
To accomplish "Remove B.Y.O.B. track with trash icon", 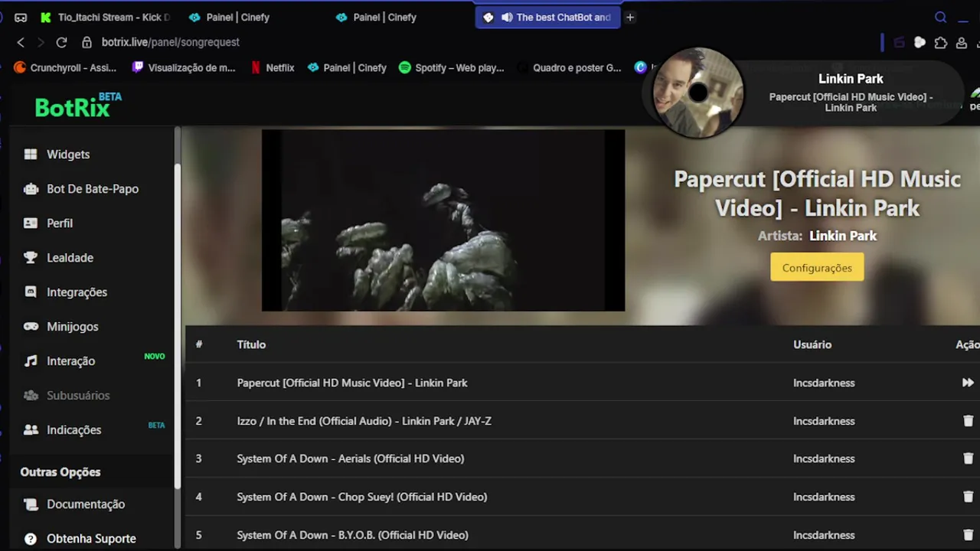I will pyautogui.click(x=968, y=535).
